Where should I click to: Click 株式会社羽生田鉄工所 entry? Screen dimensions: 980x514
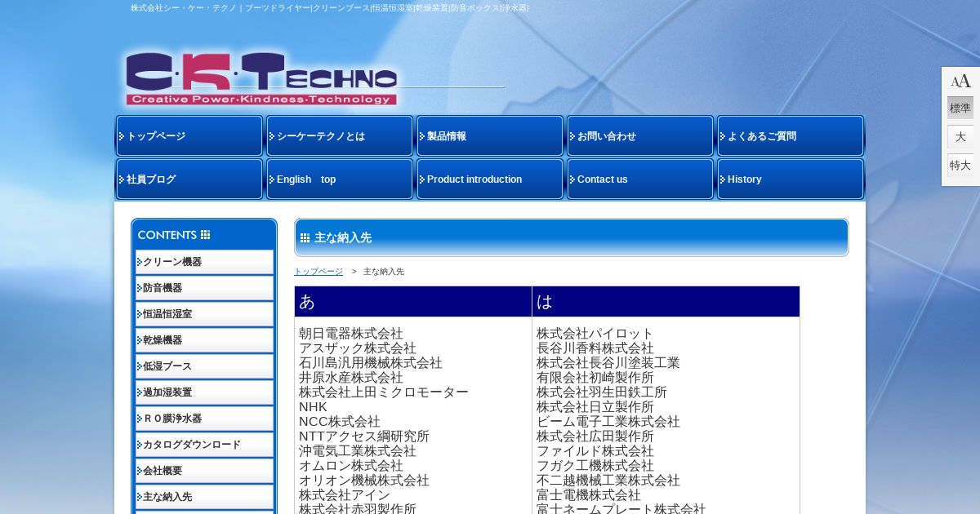[602, 392]
